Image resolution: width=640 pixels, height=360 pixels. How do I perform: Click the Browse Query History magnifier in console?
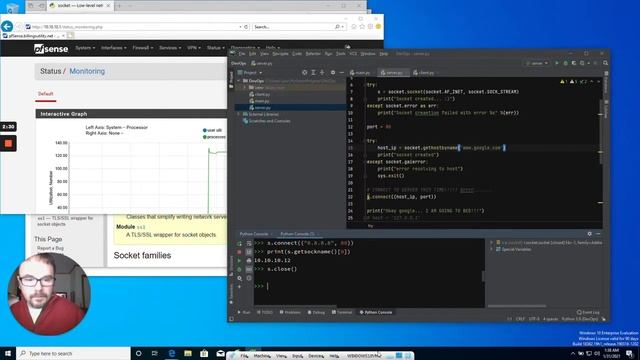coord(240,278)
